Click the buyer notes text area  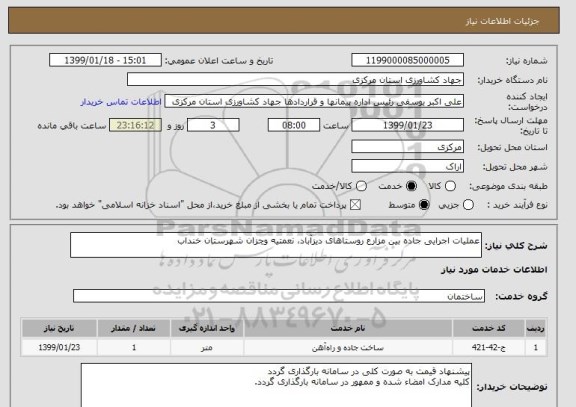(276, 385)
